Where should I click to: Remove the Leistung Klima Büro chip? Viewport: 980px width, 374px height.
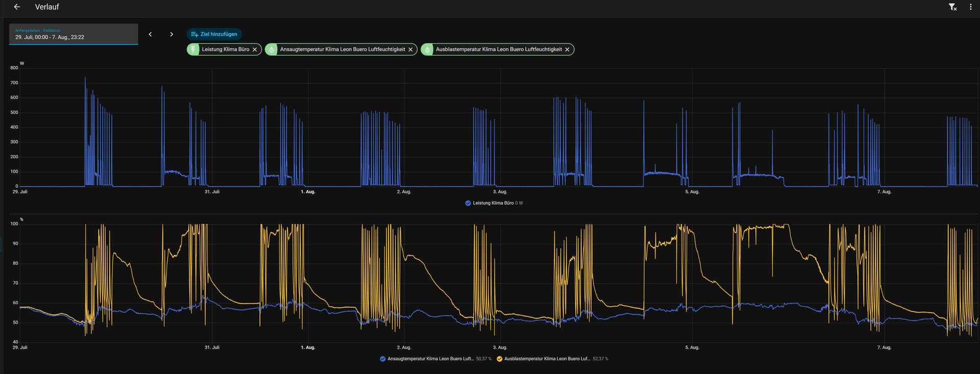tap(255, 49)
